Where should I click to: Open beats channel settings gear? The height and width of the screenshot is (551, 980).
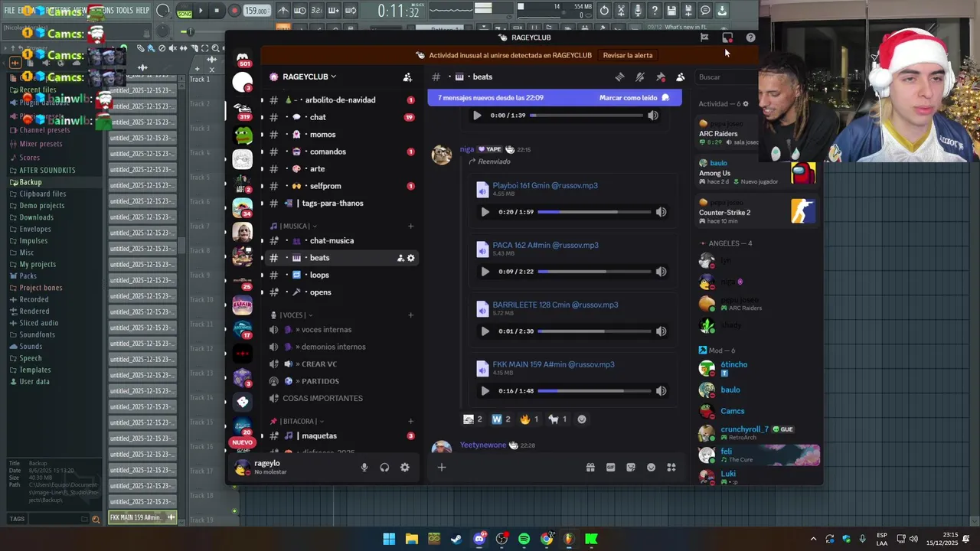pos(410,258)
